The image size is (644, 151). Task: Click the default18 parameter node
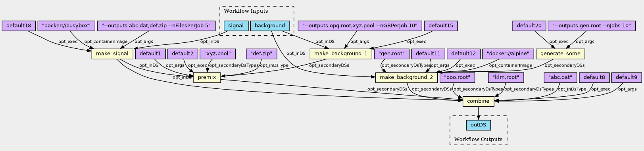(x=19, y=26)
